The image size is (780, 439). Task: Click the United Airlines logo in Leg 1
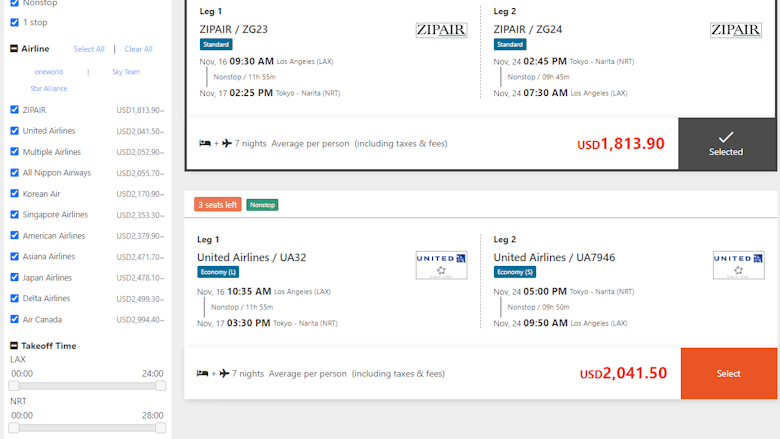point(441,265)
